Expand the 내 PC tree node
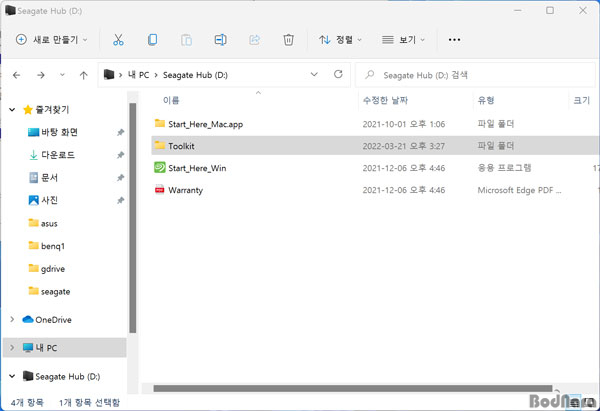 point(12,347)
